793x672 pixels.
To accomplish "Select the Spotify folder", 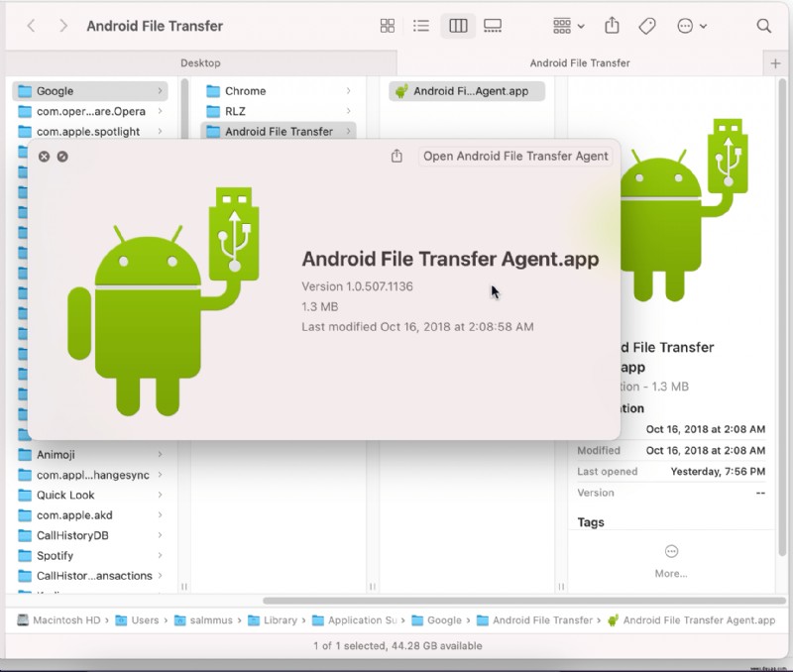I will click(x=90, y=556).
